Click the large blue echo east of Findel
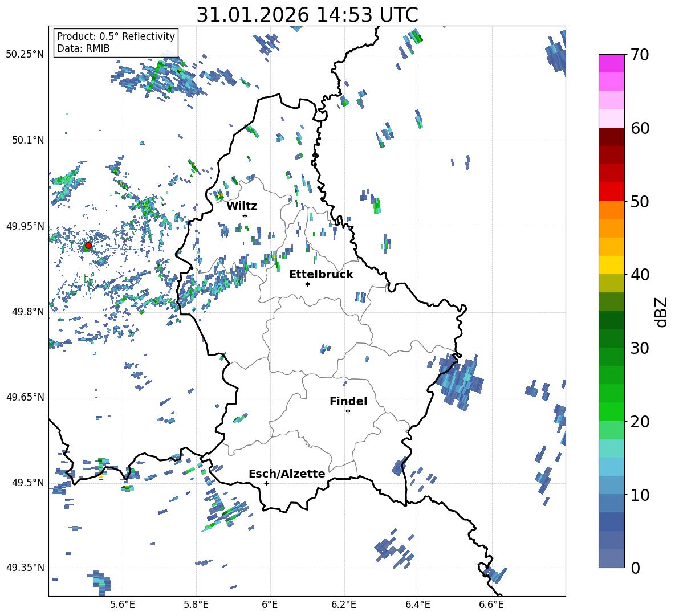This screenshot has height=616, width=675. (460, 380)
